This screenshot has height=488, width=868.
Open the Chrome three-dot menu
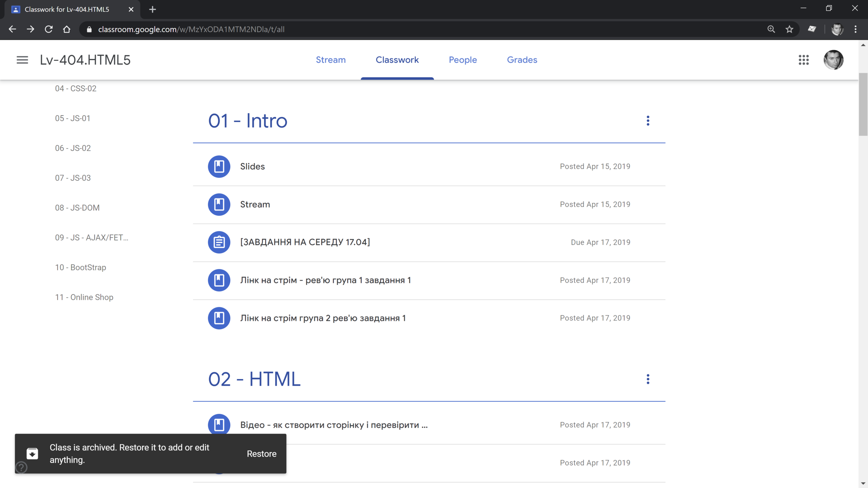click(855, 29)
